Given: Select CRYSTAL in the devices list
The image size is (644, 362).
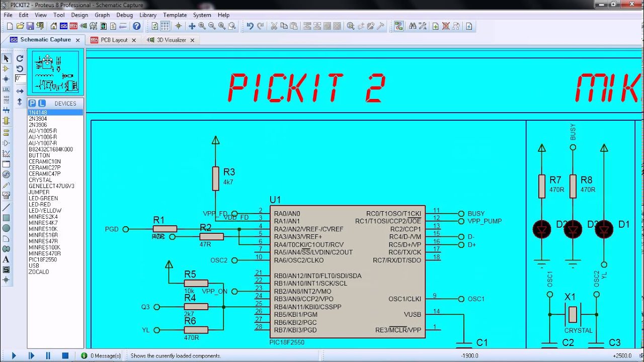Looking at the screenshot, I should [55, 179].
